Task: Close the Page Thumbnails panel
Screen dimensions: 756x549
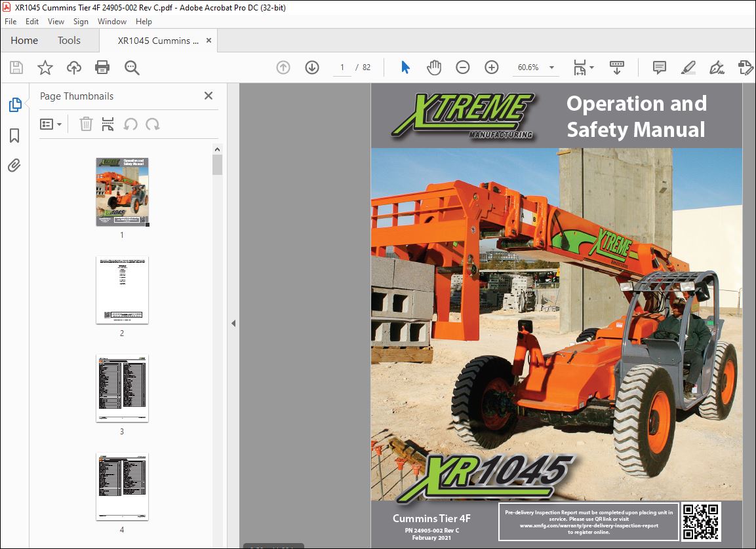Action: coord(209,96)
